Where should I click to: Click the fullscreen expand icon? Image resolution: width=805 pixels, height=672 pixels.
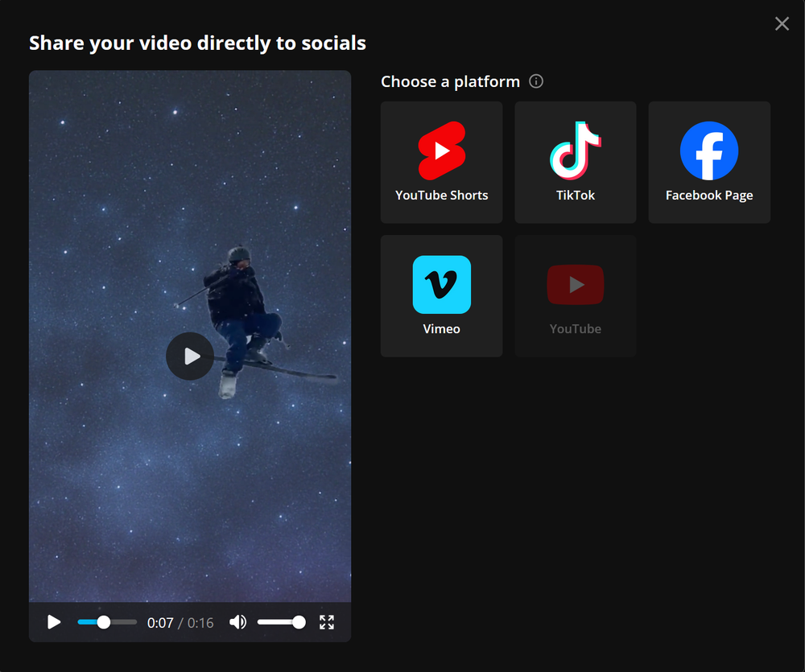[x=326, y=621]
